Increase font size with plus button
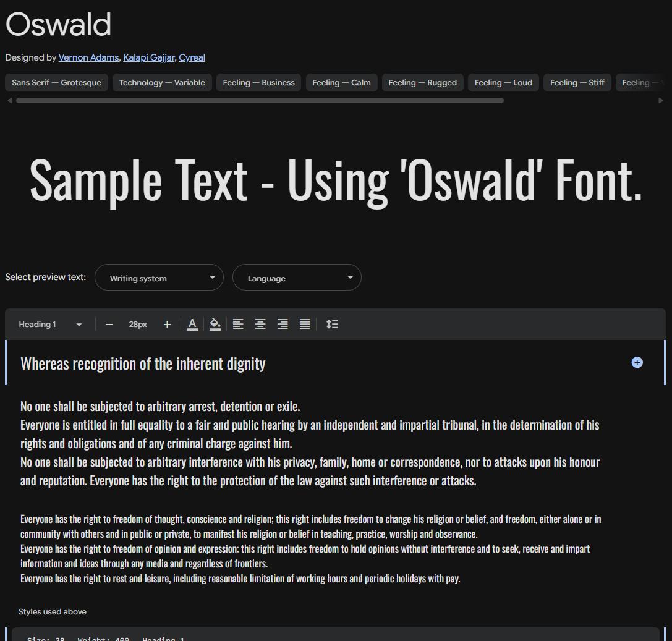This screenshot has width=672, height=641. (x=167, y=325)
